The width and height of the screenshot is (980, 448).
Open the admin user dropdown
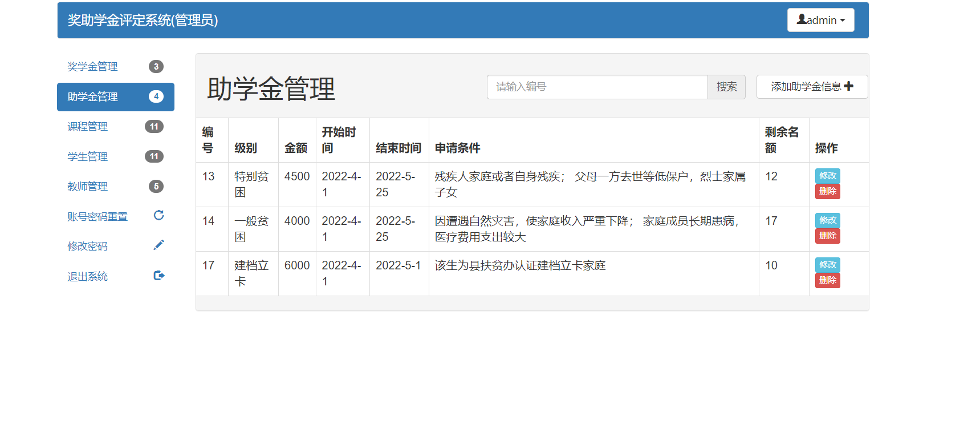820,20
